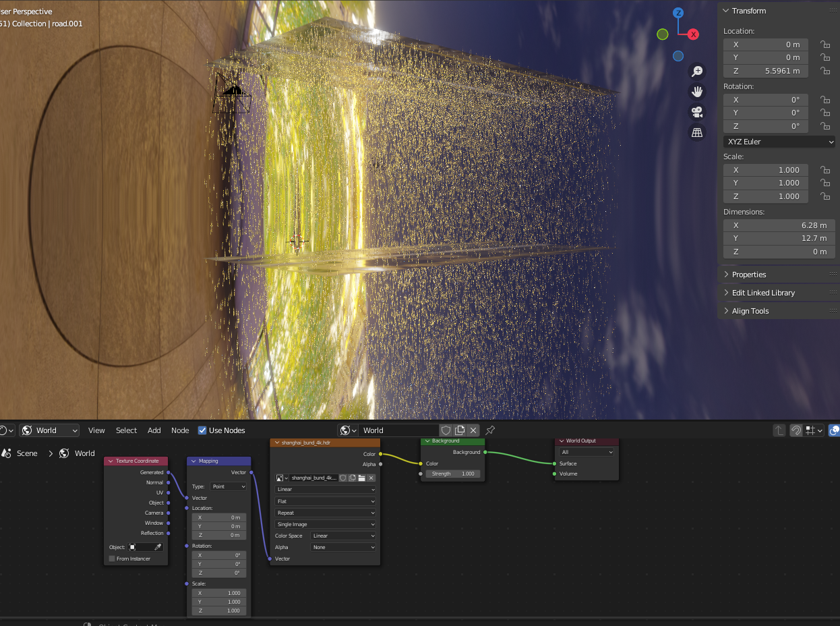The height and width of the screenshot is (626, 840).
Task: Click the viewport zoom magnifier icon
Action: coord(697,71)
